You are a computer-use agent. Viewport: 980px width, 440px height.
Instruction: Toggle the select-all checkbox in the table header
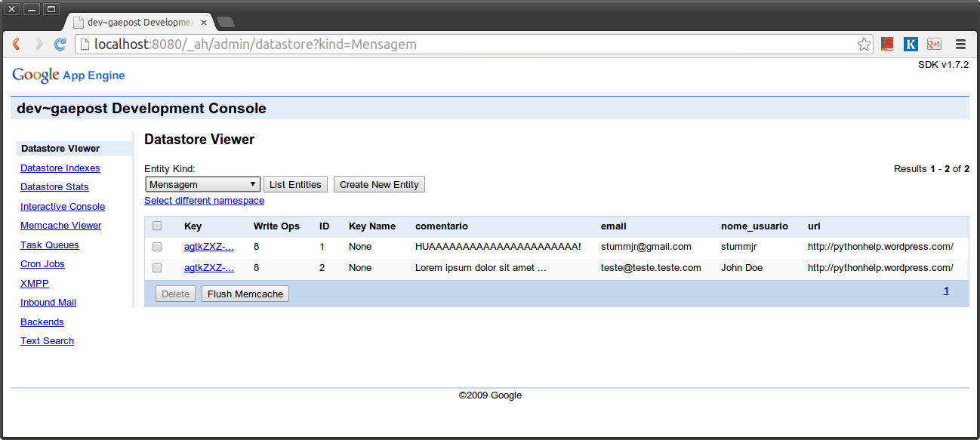point(157,226)
